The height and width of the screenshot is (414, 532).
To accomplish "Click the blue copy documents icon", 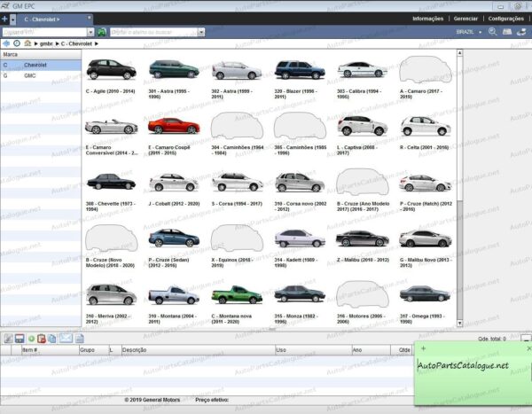I will [x=52, y=339].
